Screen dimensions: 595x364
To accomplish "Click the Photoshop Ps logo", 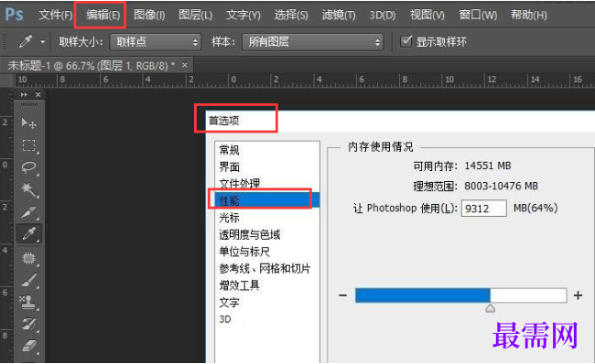I will tap(14, 15).
